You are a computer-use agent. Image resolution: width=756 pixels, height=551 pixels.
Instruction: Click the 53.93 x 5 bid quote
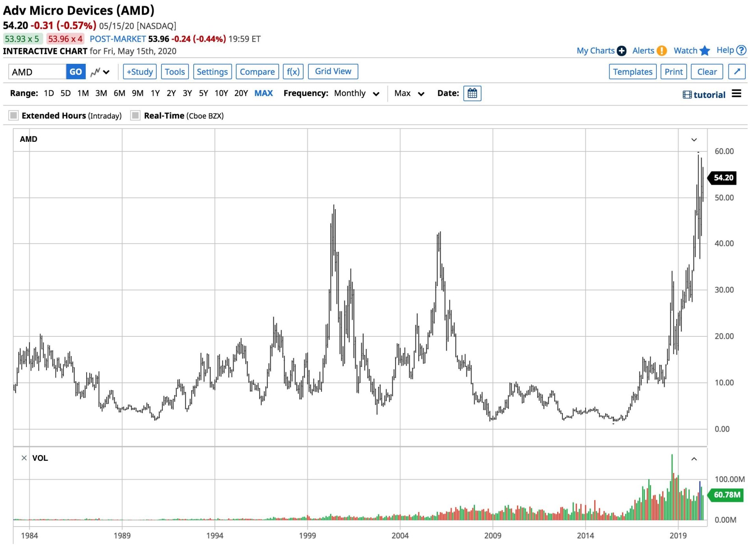22,39
